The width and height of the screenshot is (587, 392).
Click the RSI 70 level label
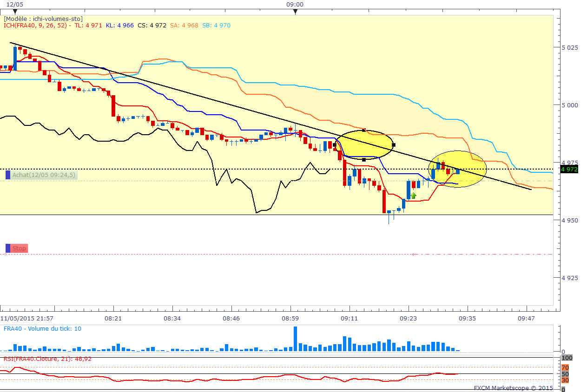pyautogui.click(x=565, y=368)
